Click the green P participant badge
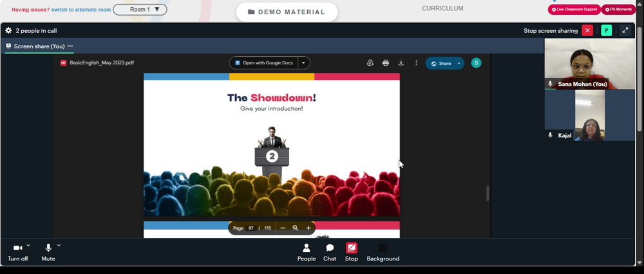 606,30
